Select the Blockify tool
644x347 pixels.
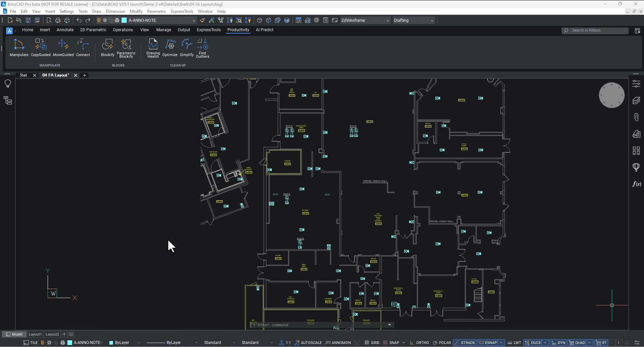(x=107, y=48)
